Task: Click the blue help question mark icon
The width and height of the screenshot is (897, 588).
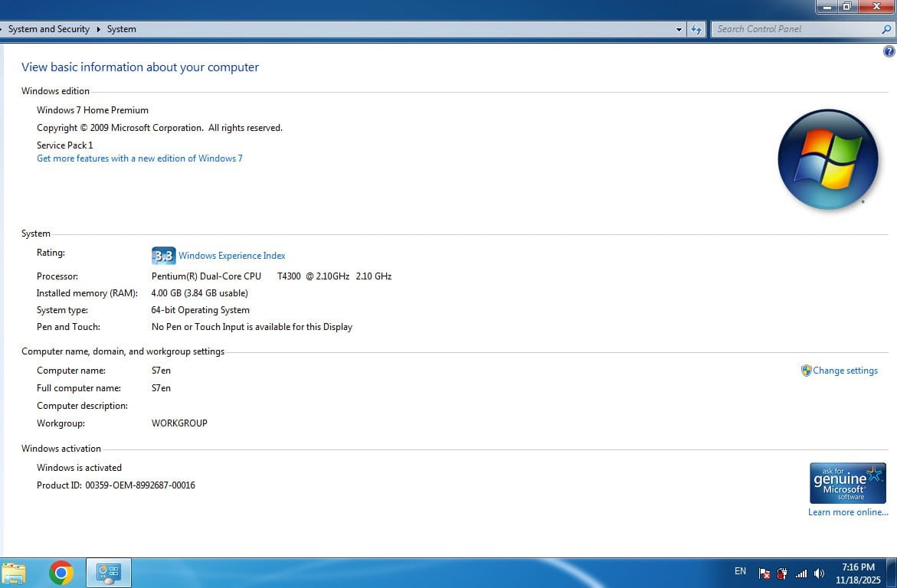Action: click(x=889, y=52)
